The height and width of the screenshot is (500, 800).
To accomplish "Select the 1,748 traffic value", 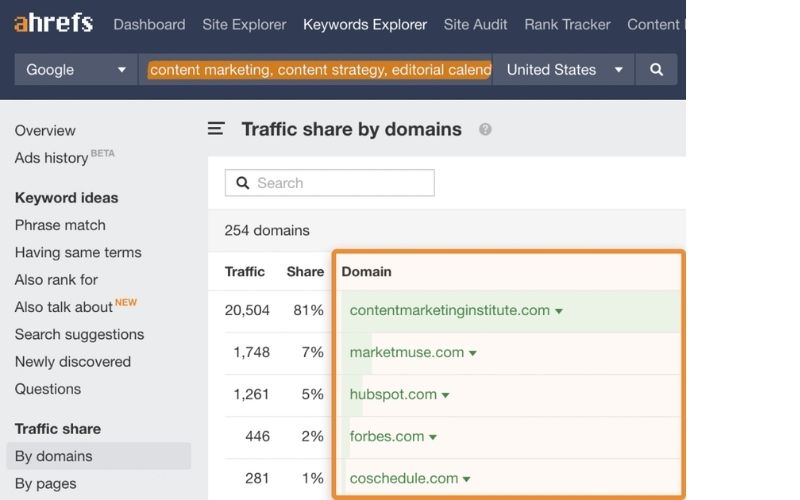I will (252, 352).
